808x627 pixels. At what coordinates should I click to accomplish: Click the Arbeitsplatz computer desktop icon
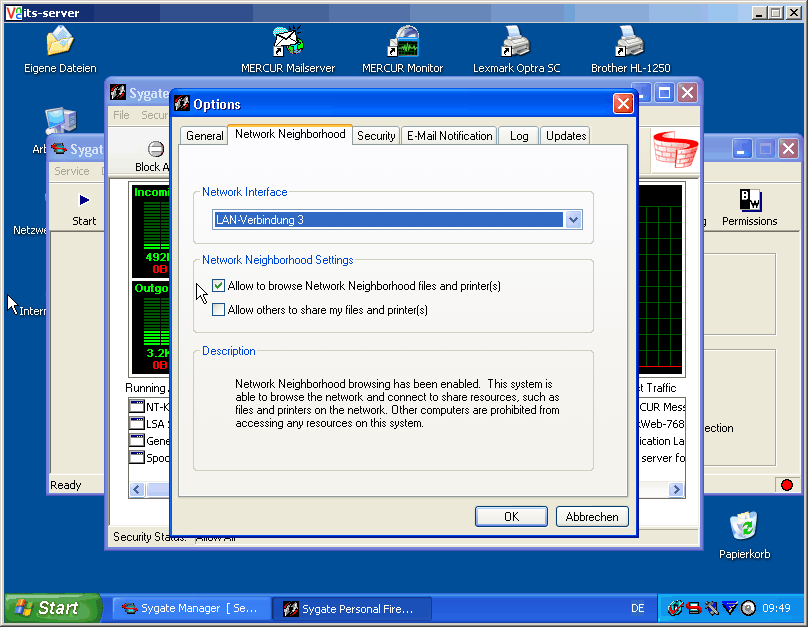[60, 123]
